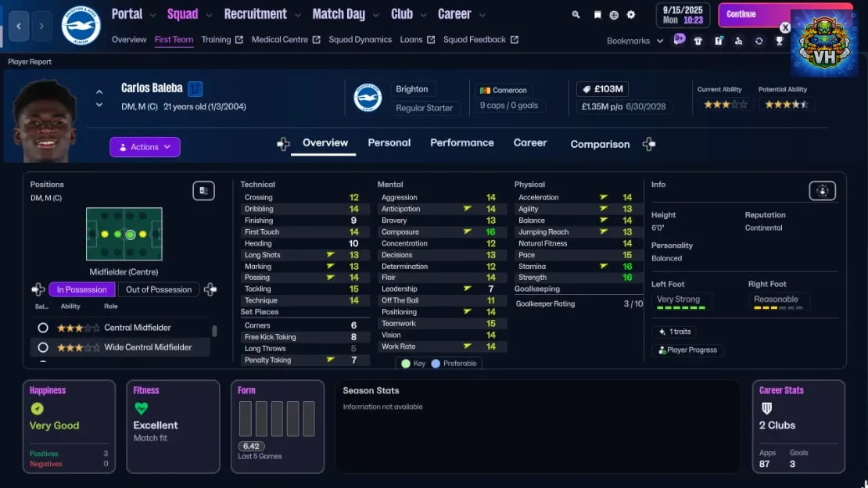This screenshot has height=488, width=868.
Task: Click the clipboard report icon in bookmarks bar
Action: tap(719, 41)
